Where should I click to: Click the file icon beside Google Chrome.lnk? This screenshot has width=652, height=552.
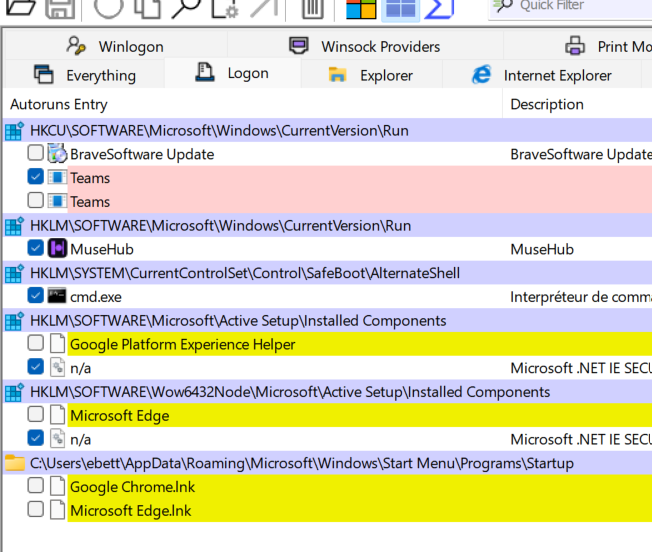point(57,486)
